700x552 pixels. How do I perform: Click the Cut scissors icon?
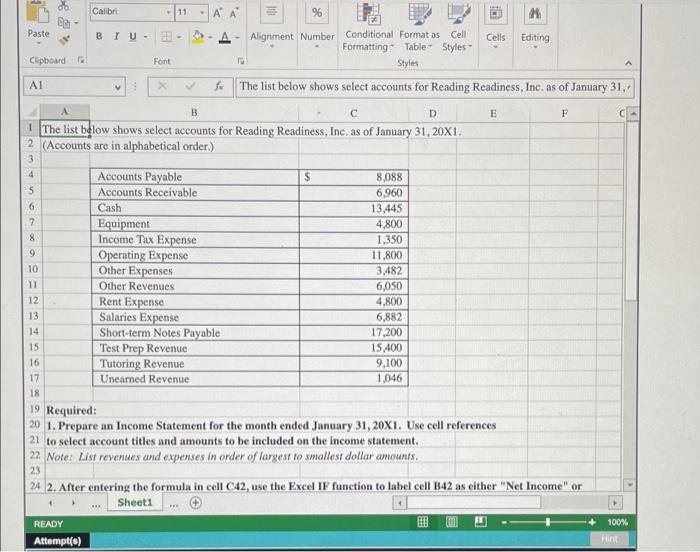[64, 6]
